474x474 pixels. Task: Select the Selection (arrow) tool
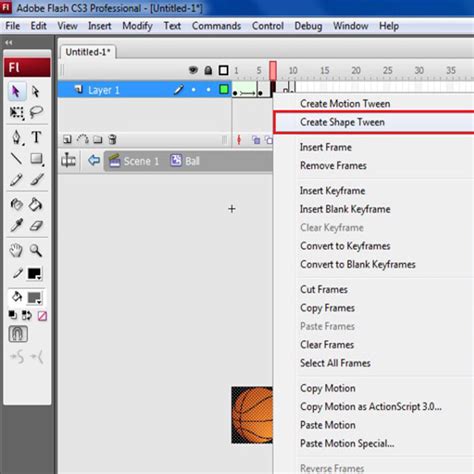pos(16,91)
